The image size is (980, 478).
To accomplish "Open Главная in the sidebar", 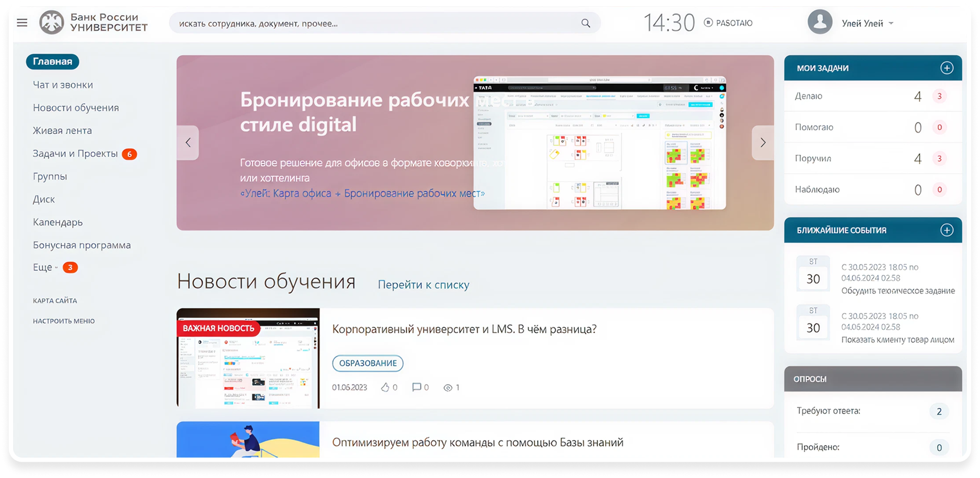I will pos(53,61).
